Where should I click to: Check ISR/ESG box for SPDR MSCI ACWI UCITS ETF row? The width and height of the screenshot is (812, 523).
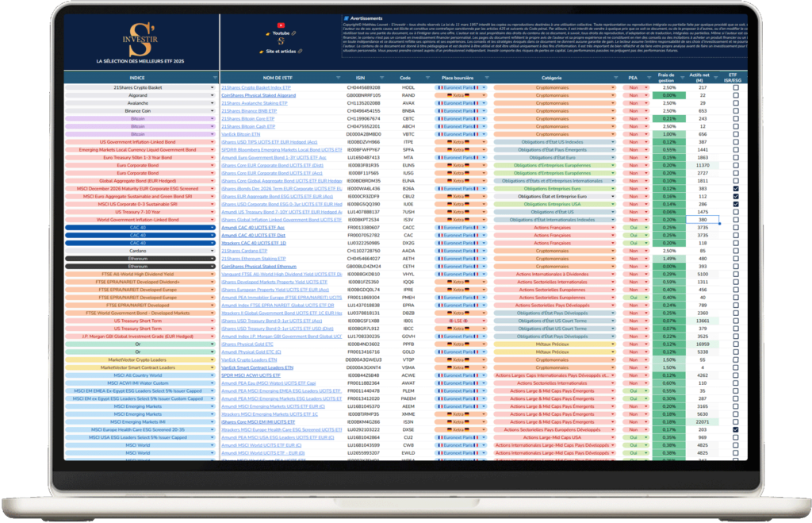coord(736,375)
